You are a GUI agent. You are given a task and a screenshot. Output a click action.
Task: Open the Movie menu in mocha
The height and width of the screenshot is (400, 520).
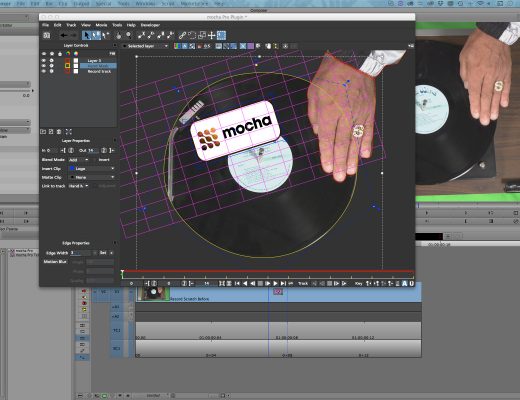point(101,25)
